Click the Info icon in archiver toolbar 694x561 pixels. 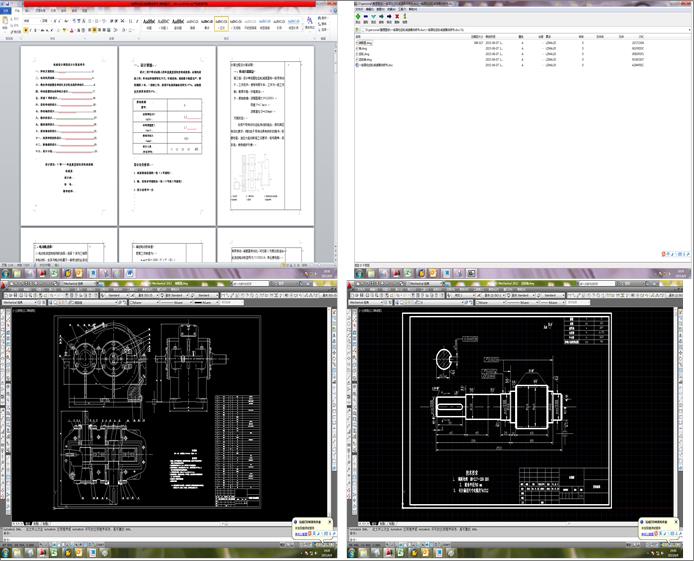pos(405,16)
